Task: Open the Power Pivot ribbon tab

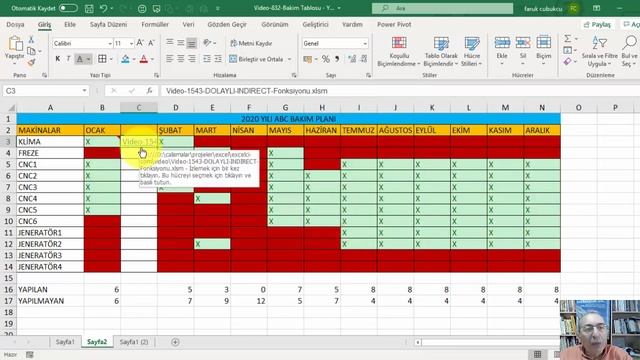Action: coord(394,24)
